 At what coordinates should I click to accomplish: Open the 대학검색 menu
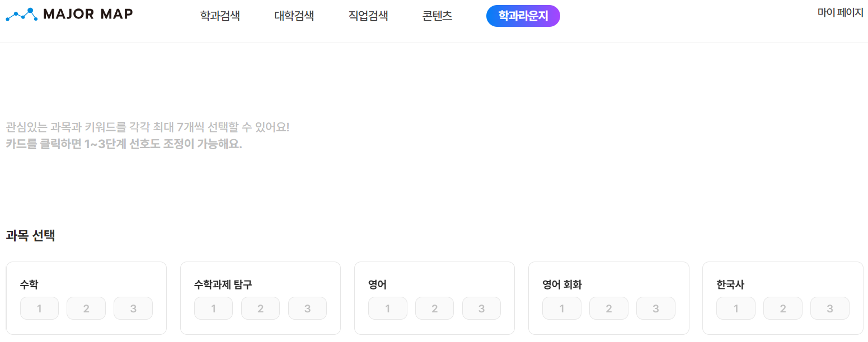coord(294,16)
